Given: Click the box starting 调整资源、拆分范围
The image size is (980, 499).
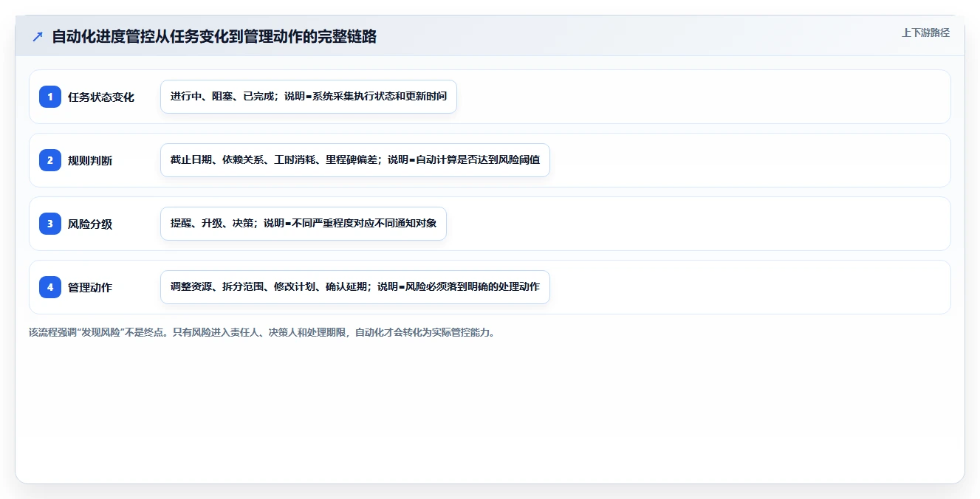Looking at the screenshot, I should tap(355, 287).
